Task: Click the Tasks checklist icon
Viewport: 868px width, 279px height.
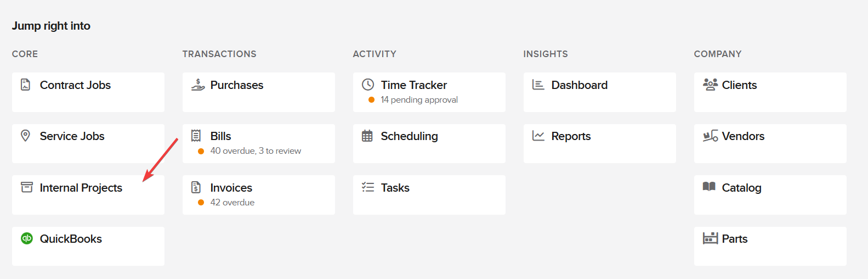Action: click(x=368, y=187)
